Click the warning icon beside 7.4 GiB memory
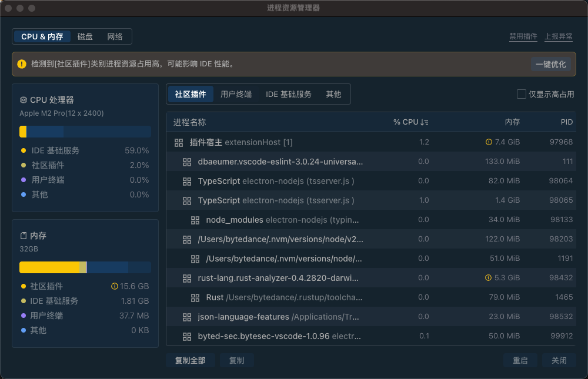 489,142
